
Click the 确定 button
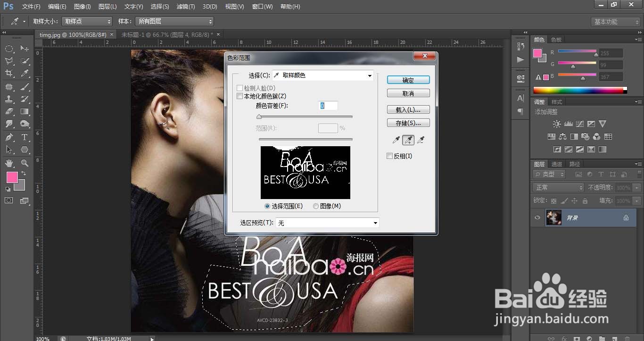(x=408, y=80)
